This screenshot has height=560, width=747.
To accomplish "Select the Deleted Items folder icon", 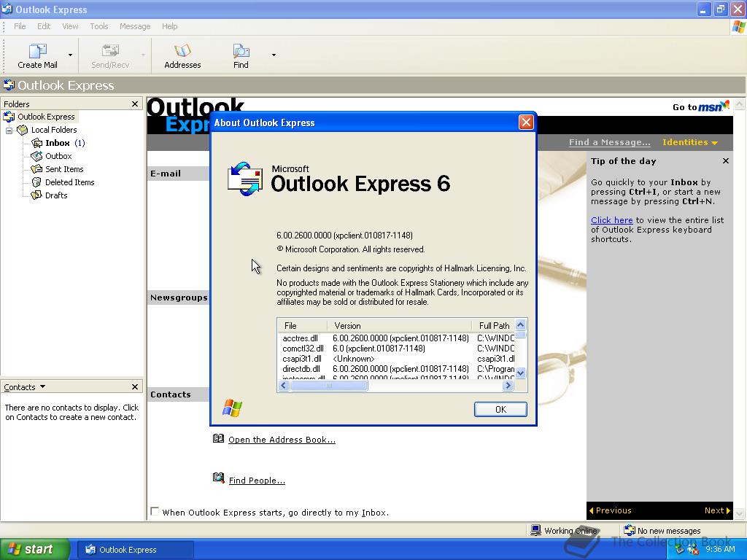I will tap(36, 182).
